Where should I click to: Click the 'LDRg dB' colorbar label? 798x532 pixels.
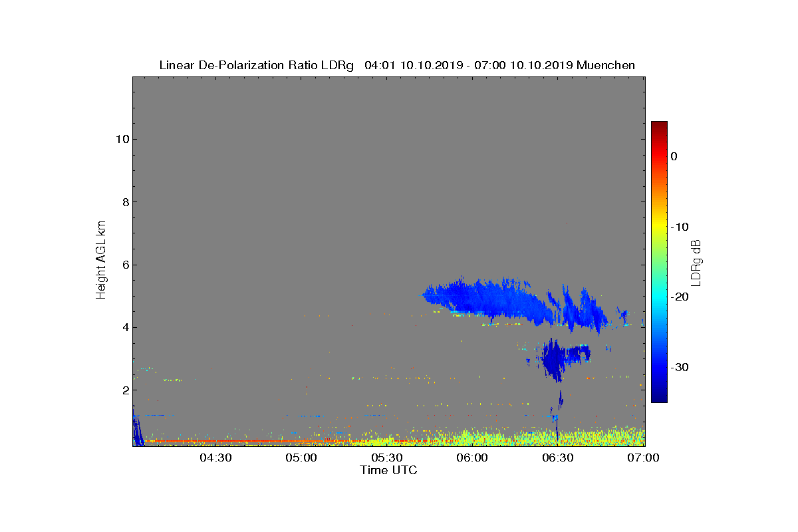coord(696,262)
